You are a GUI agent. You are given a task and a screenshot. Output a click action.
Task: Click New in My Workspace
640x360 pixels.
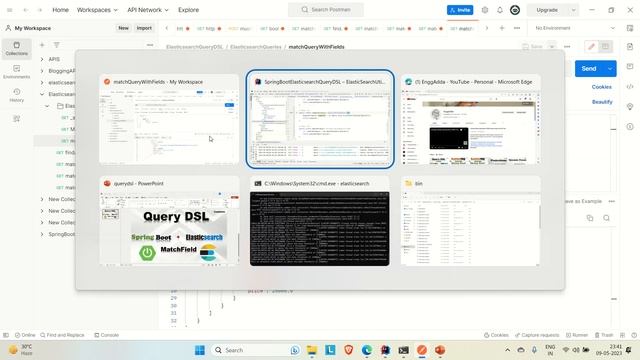[123, 28]
